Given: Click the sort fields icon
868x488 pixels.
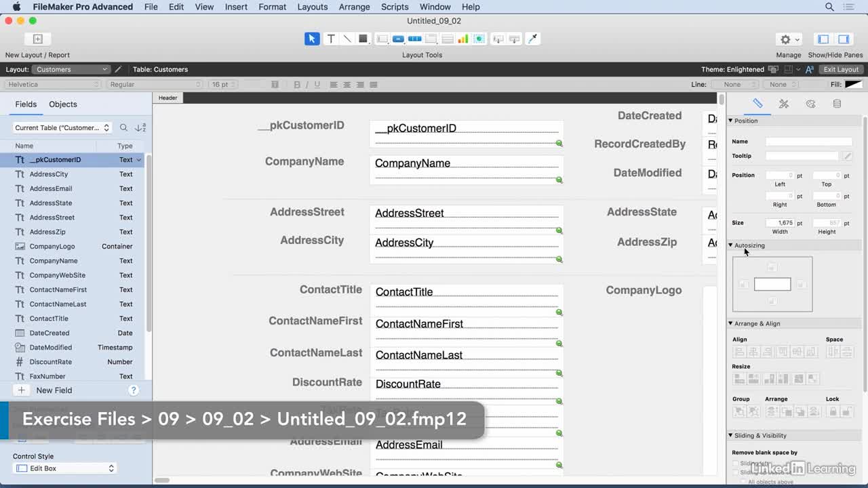Looking at the screenshot, I should [140, 127].
